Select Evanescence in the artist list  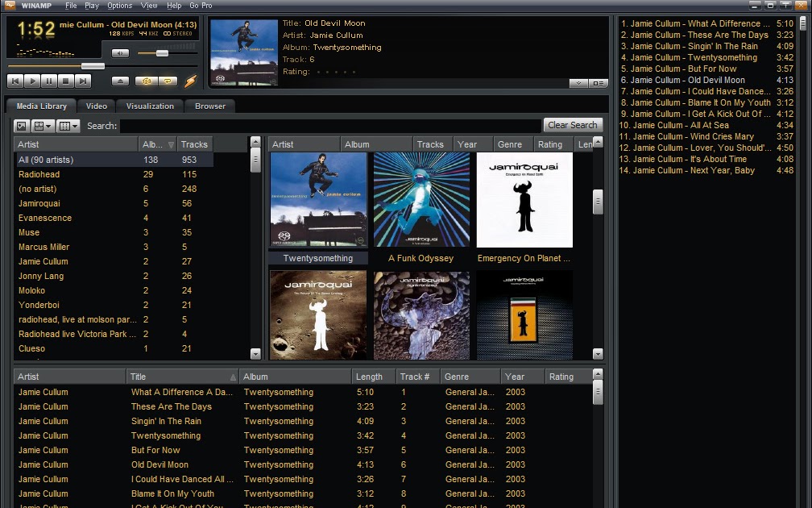114,218
